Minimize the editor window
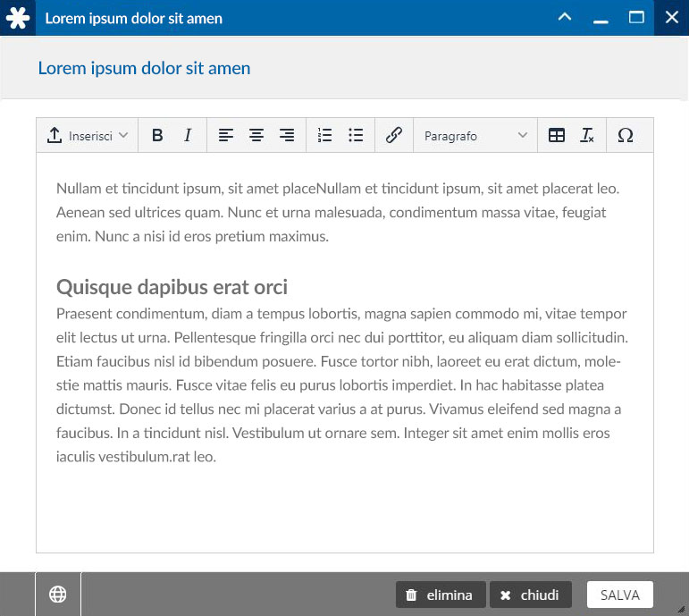The width and height of the screenshot is (689, 616). tap(601, 21)
